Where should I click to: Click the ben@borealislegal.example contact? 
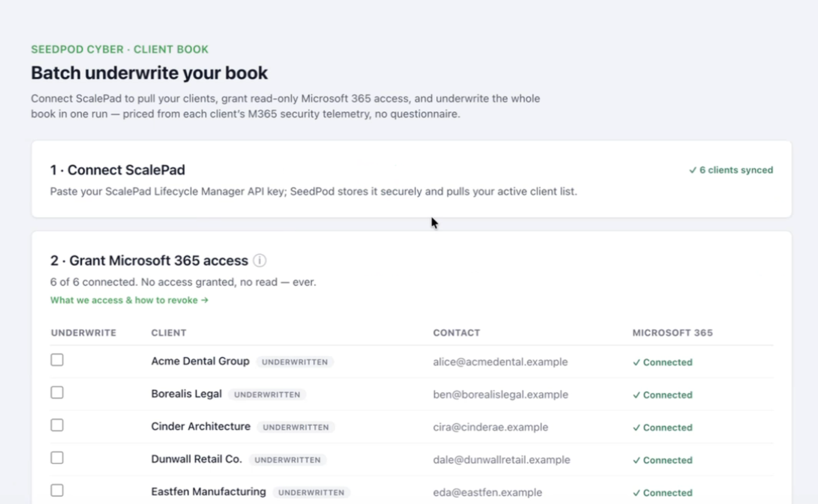(501, 395)
